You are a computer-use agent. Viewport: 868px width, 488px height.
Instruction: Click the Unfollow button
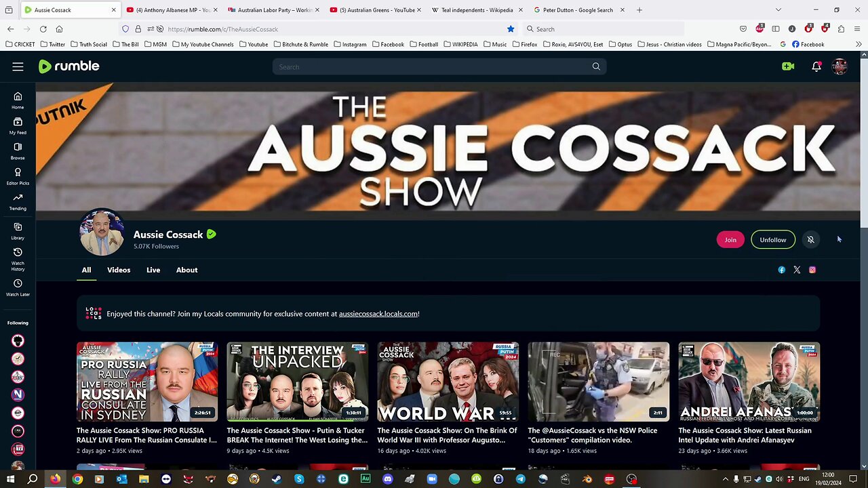click(772, 239)
